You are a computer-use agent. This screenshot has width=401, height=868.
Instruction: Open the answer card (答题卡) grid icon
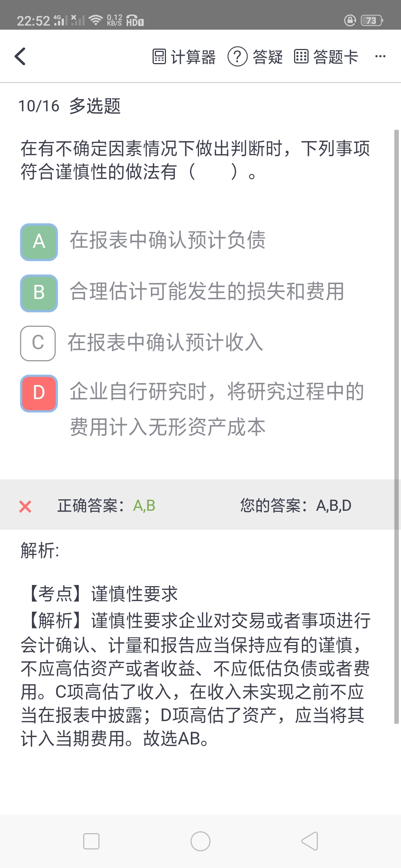pyautogui.click(x=301, y=57)
